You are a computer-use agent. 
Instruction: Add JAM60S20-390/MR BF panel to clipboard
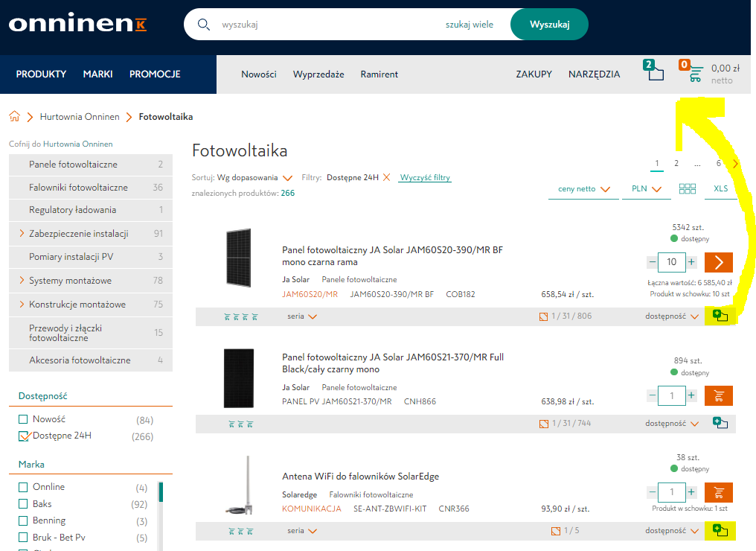[720, 316]
